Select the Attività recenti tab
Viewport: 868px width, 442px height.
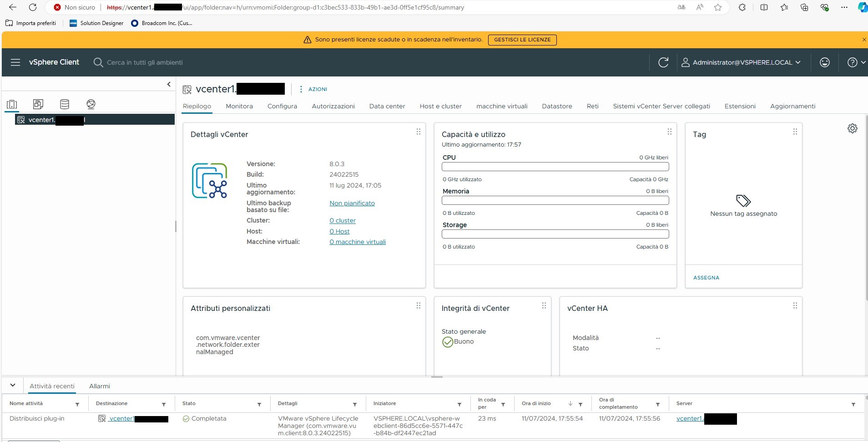coord(52,386)
